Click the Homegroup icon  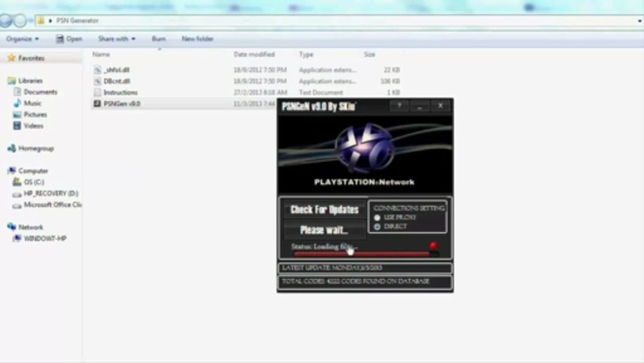point(12,148)
